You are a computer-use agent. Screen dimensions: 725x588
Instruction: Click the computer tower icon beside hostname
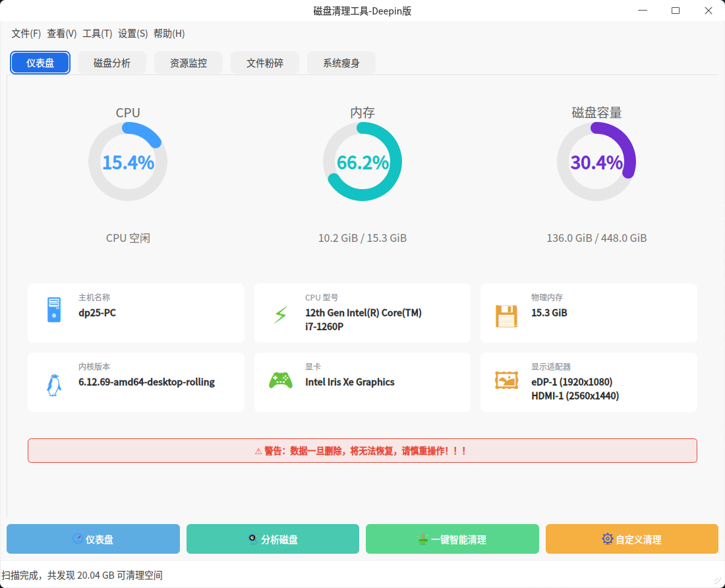click(x=53, y=310)
